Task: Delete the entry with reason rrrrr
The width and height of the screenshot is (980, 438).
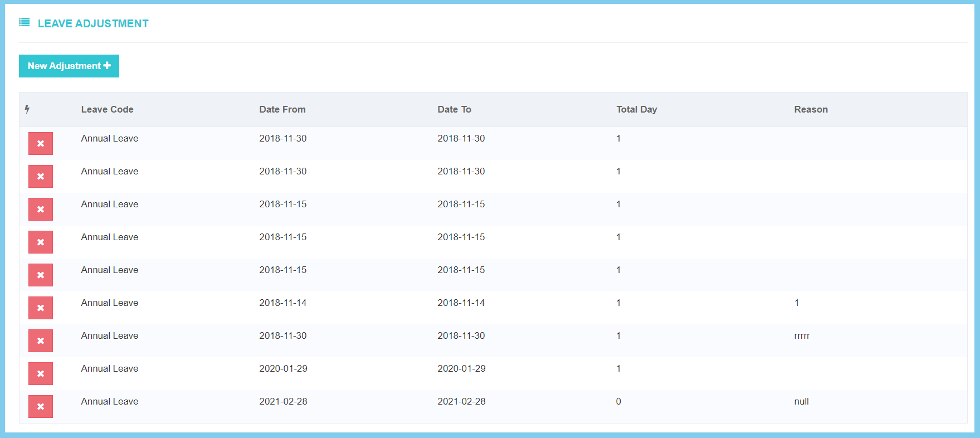Action: (41, 340)
